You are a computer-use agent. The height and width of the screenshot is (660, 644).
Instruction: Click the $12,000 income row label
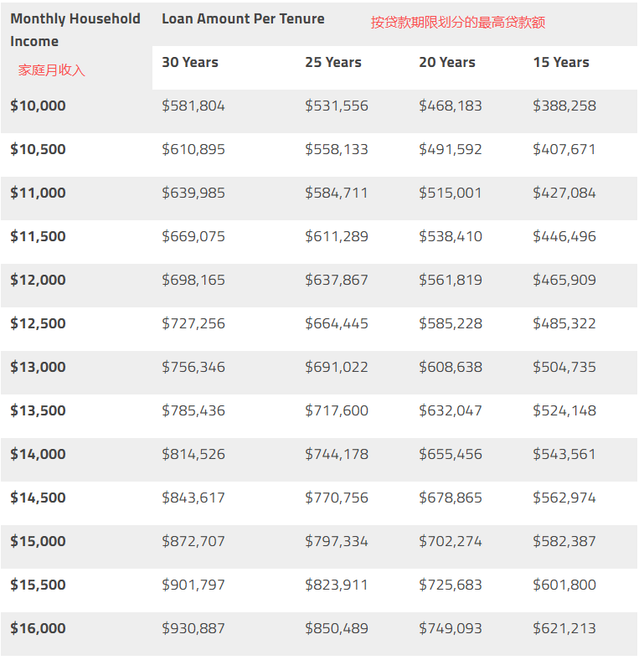[38, 280]
